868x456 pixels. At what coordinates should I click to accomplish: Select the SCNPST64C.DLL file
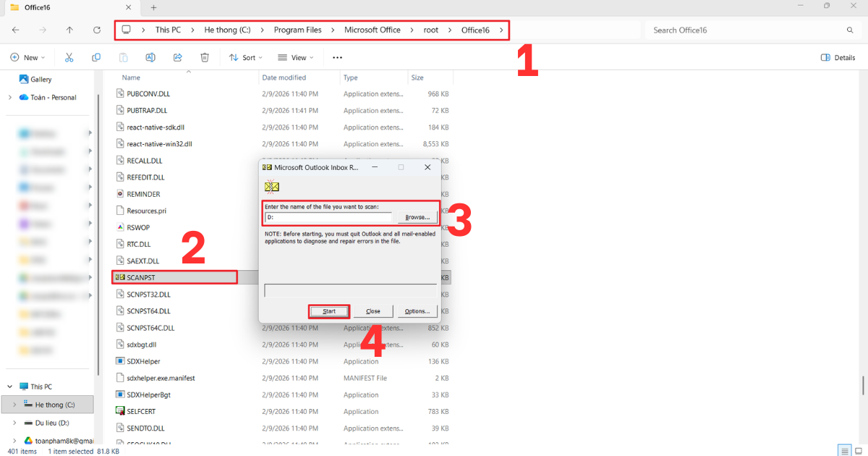pyautogui.click(x=150, y=328)
